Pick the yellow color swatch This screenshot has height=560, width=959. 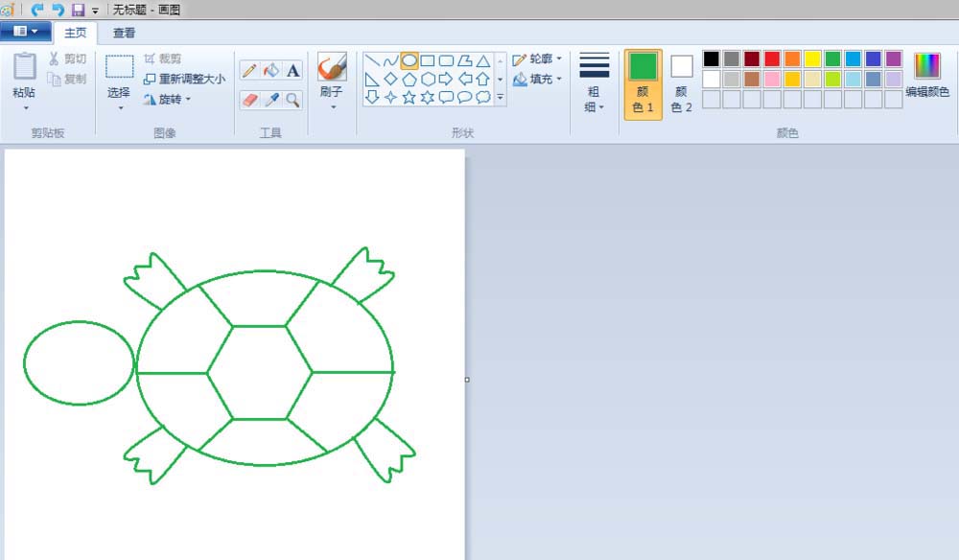(812, 58)
